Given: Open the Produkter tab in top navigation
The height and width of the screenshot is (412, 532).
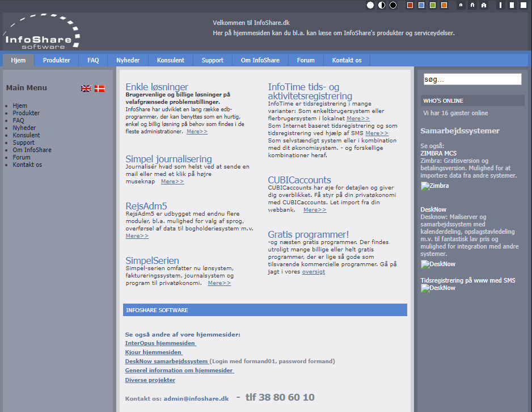Looking at the screenshot, I should click(56, 60).
